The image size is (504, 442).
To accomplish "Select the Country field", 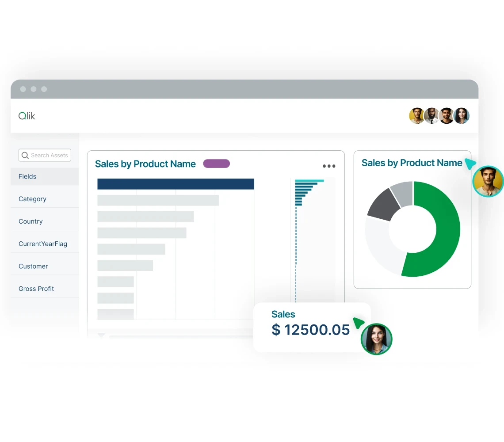I will [31, 221].
